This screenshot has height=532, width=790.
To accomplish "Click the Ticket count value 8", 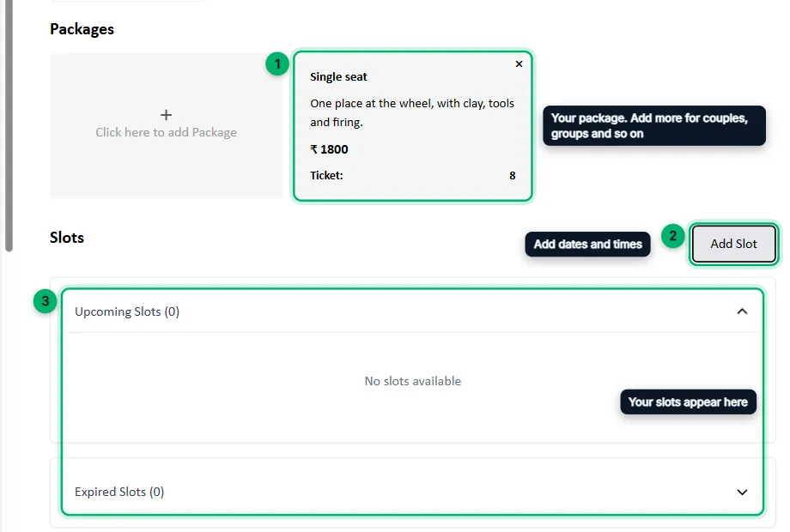I will [x=513, y=176].
